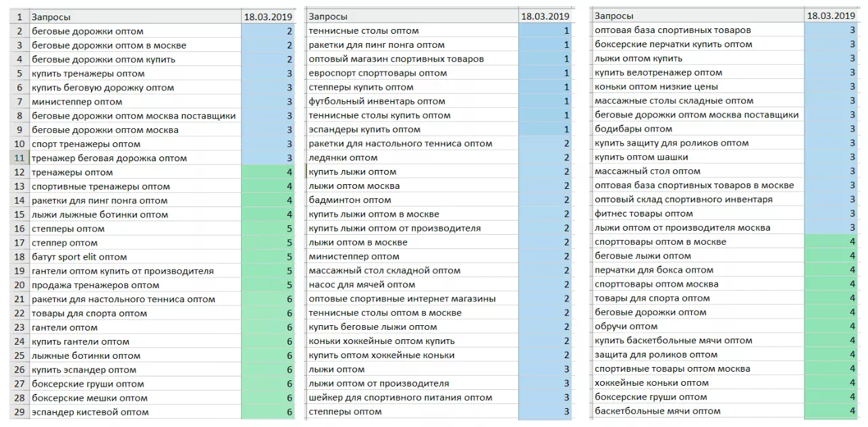Click "боксерские перчатки купить оптом" cell

point(698,45)
